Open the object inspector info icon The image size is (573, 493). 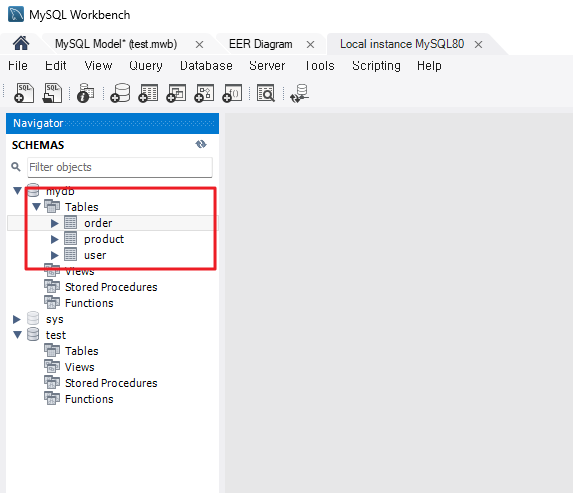click(x=86, y=93)
